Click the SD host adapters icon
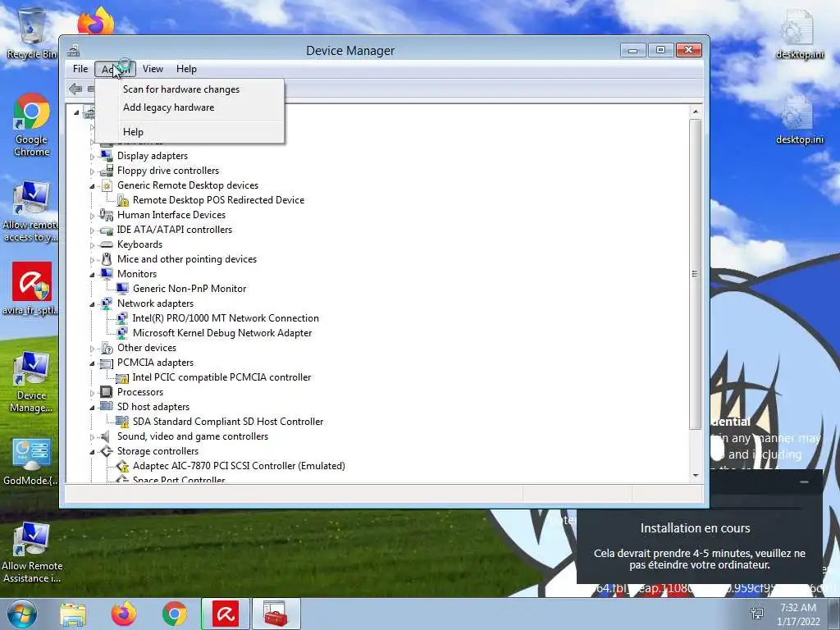Viewport: 840px width, 630px height. tap(107, 407)
